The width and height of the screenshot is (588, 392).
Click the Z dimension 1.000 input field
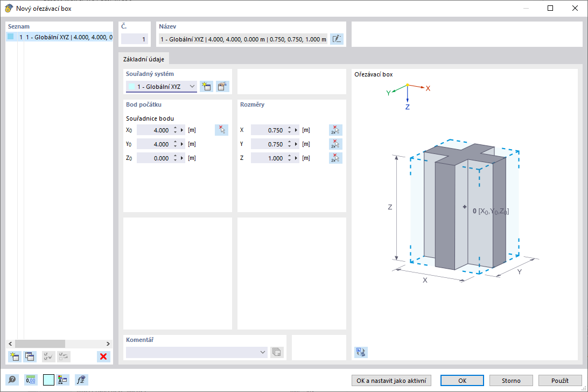tap(268, 158)
